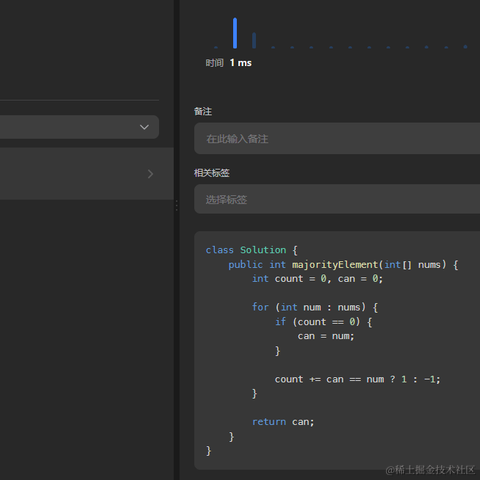Click the panel divider drag handle dots
480x480 pixels.
176,205
